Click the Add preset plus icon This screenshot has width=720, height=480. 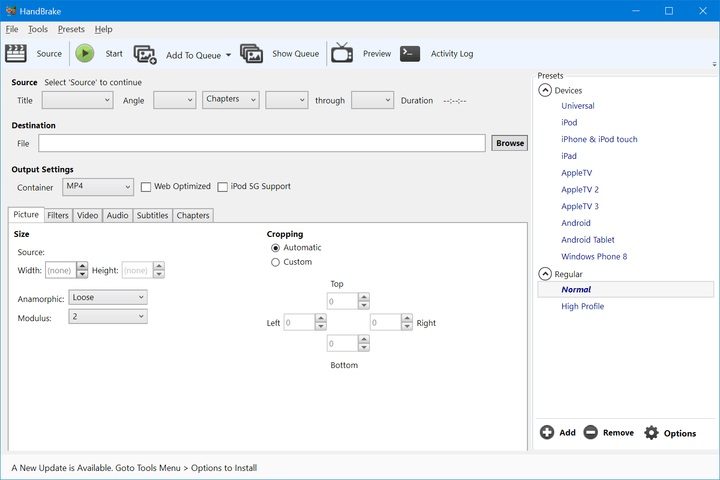click(x=547, y=433)
